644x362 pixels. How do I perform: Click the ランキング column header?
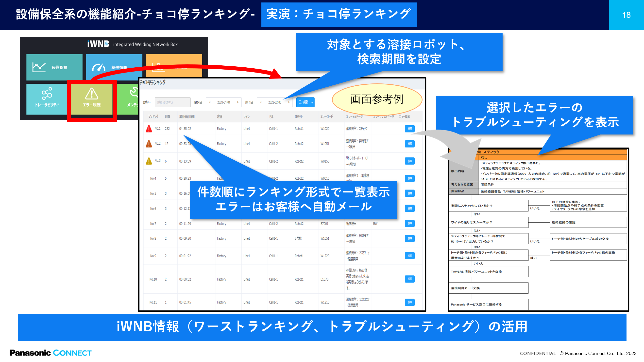click(153, 117)
